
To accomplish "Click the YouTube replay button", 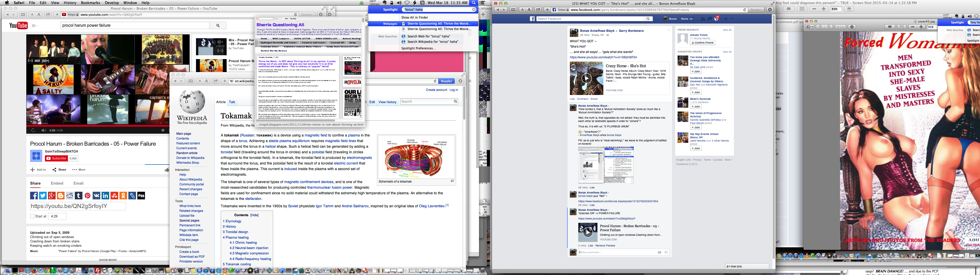I will pos(33,130).
